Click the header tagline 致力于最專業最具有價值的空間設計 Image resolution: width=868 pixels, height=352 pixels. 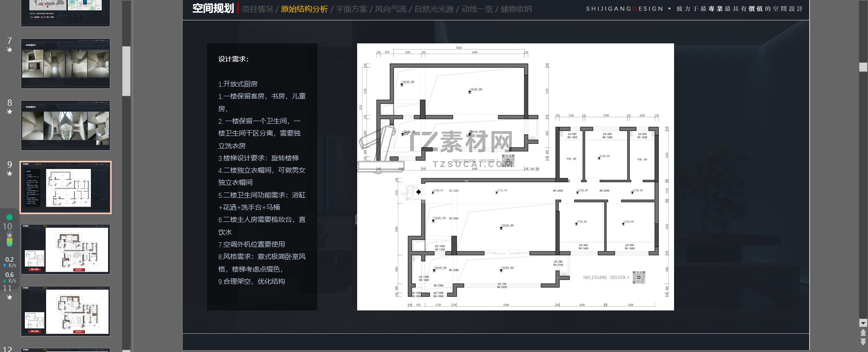point(740,9)
